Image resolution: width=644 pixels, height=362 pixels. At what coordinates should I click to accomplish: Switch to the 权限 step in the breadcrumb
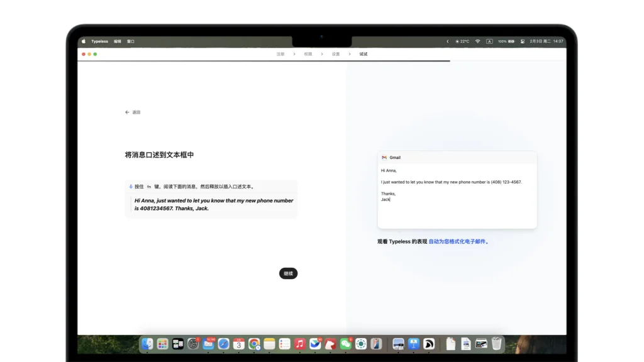308,54
